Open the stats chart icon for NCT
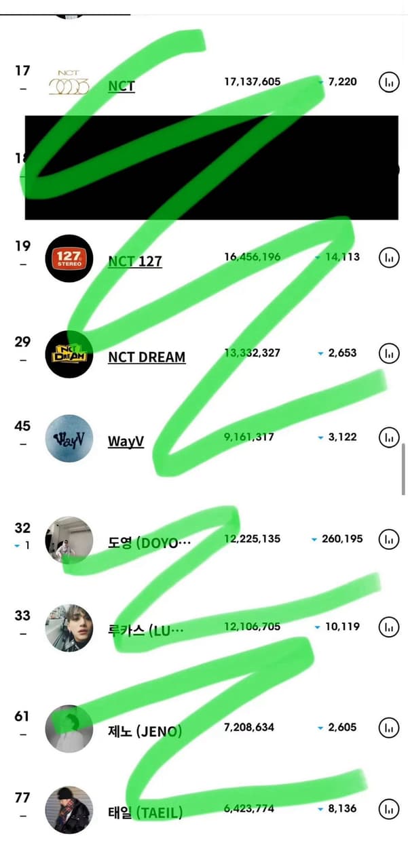The image size is (408, 868). click(x=389, y=83)
